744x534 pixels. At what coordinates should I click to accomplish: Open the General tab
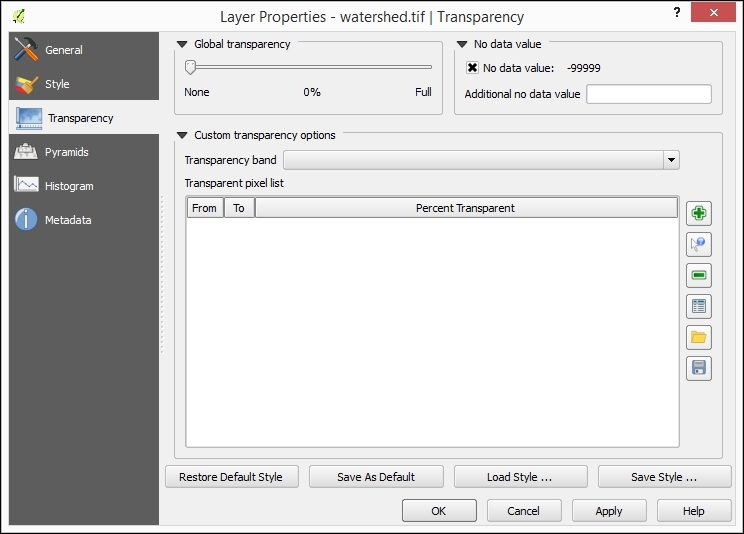84,49
